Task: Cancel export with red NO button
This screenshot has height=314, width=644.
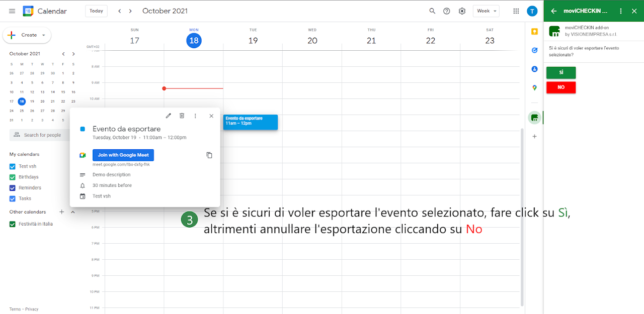Action: click(x=561, y=87)
